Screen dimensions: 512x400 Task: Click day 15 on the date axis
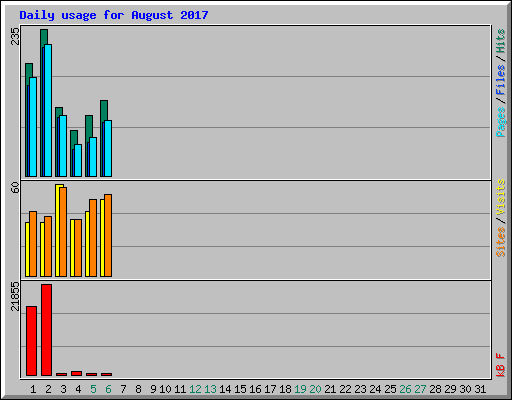(x=240, y=389)
